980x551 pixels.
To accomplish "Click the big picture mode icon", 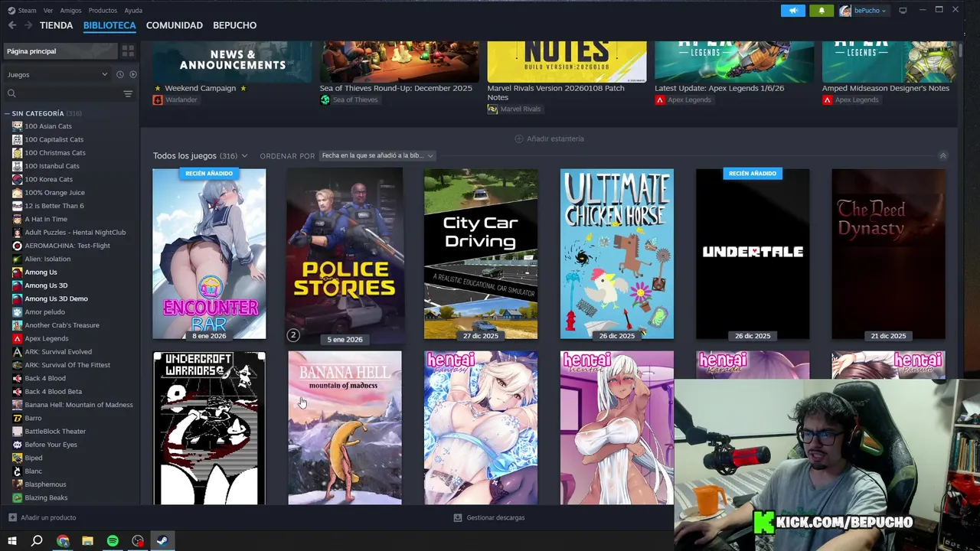I will click(x=903, y=11).
